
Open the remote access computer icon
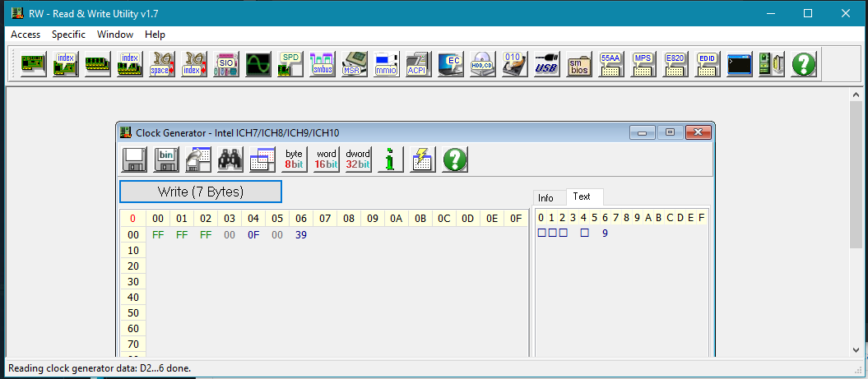773,64
